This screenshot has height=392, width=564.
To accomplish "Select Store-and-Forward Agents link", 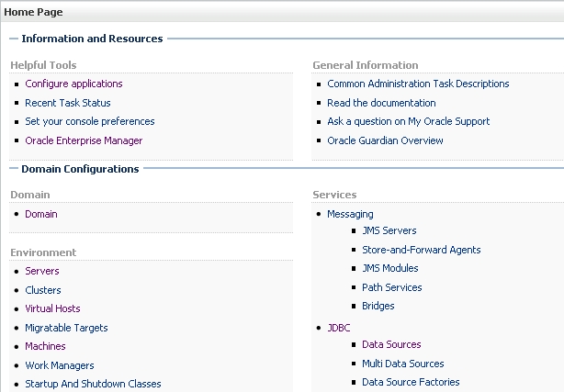I will pyautogui.click(x=422, y=250).
